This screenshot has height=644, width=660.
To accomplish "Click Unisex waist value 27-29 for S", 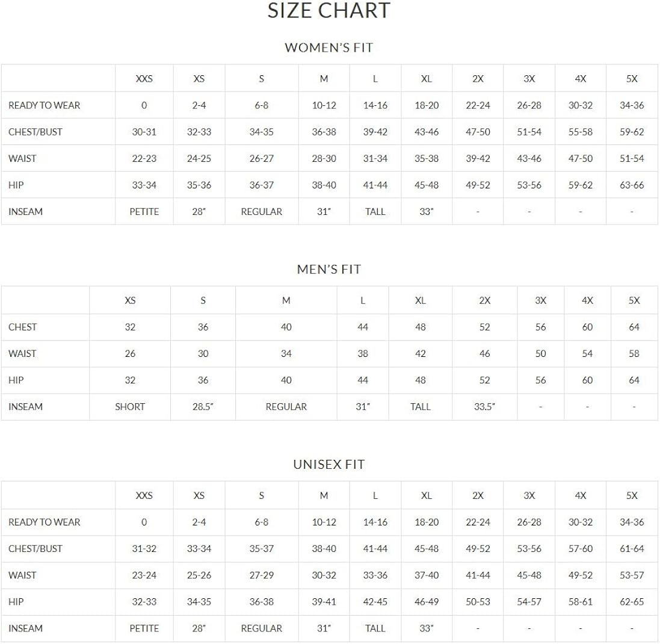I will coord(261,575).
